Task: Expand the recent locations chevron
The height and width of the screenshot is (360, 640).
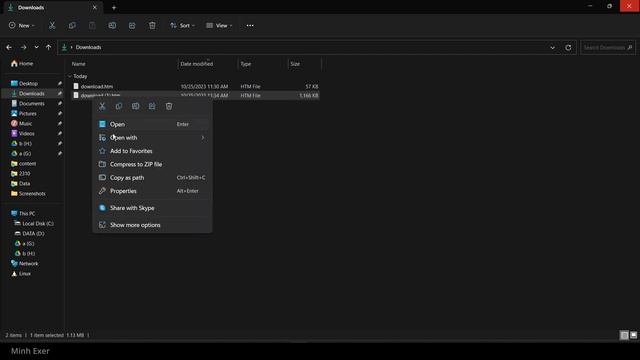Action: tap(36, 47)
